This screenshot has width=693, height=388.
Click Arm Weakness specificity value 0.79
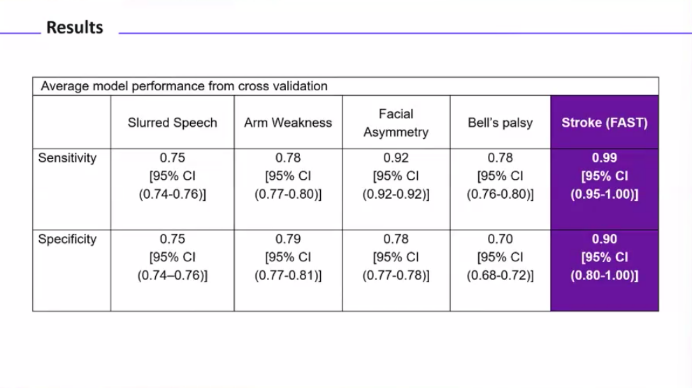coord(288,239)
